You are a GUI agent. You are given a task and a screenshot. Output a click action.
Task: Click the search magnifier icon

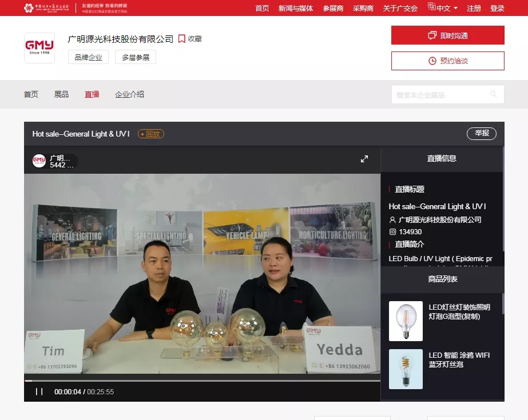pos(493,94)
